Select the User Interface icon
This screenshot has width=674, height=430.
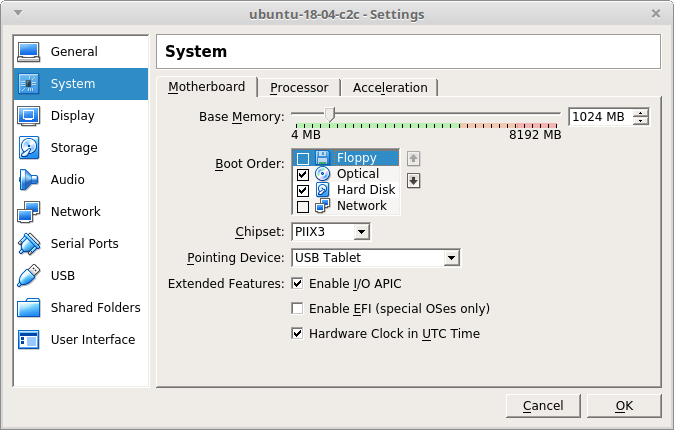tap(29, 340)
